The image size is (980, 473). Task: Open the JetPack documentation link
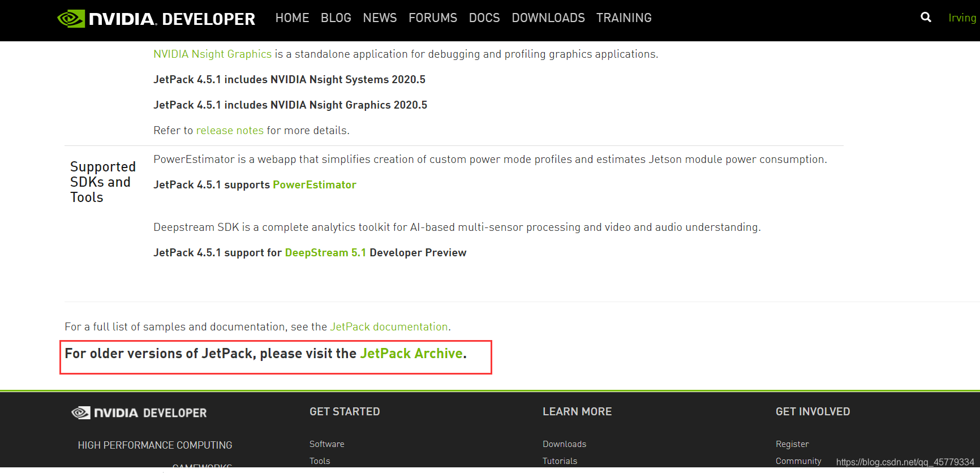(389, 327)
